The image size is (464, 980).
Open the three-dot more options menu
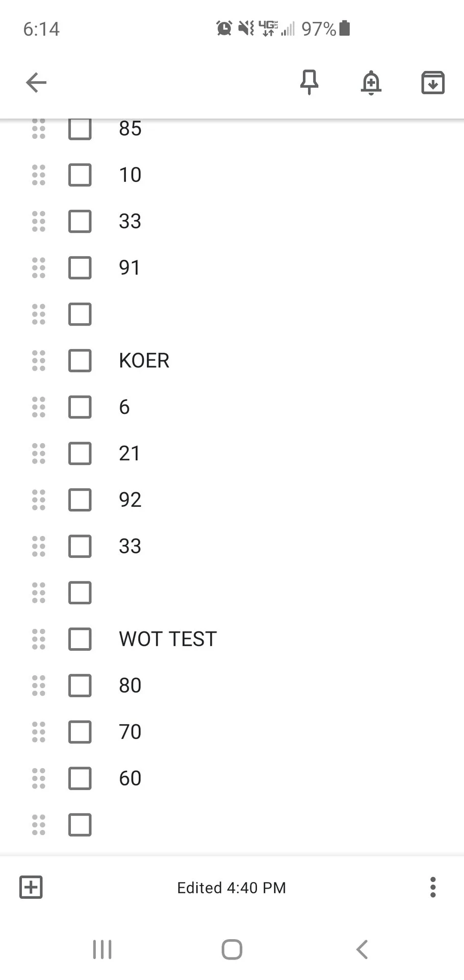coord(433,887)
